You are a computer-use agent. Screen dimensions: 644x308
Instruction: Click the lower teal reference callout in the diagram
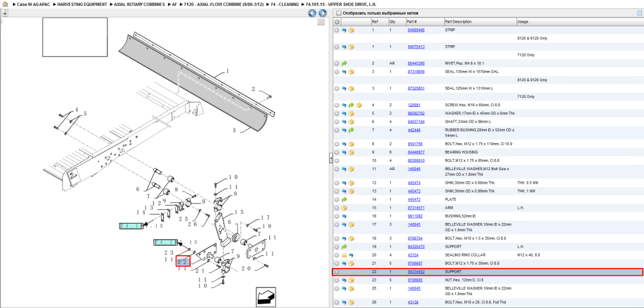165,242
